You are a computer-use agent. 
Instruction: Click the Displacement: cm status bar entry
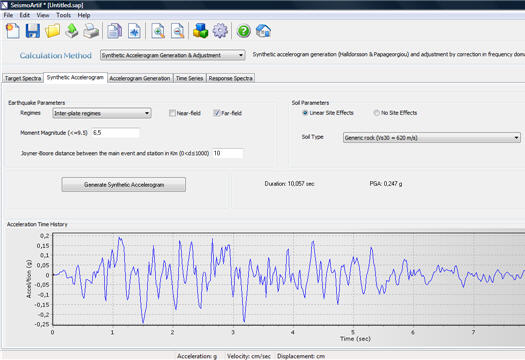(x=301, y=356)
